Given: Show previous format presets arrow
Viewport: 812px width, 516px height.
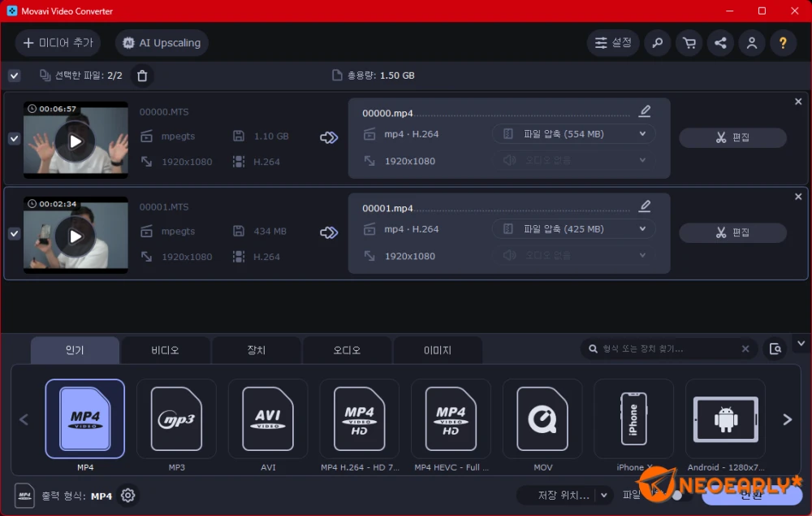Looking at the screenshot, I should click(24, 419).
